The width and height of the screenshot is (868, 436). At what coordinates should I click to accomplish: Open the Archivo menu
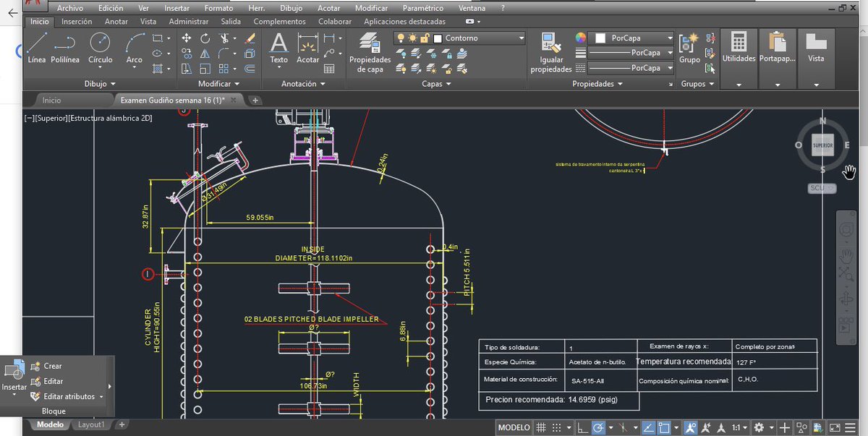point(69,8)
